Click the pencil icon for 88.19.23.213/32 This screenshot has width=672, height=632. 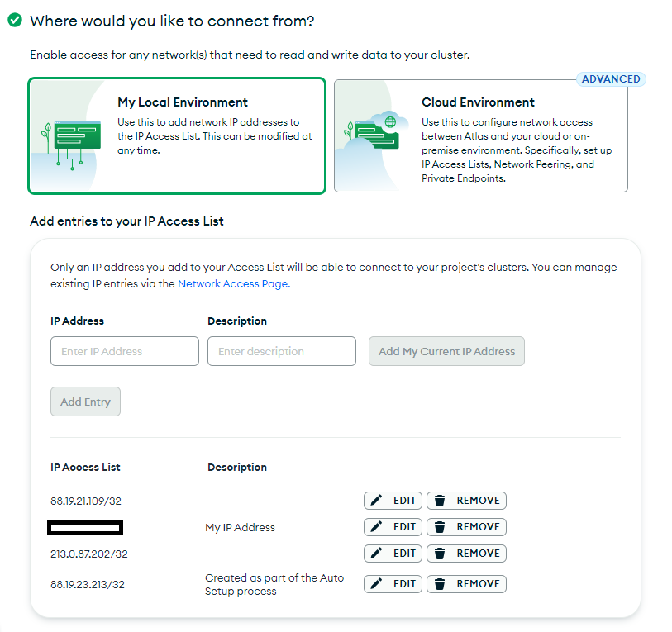tap(376, 583)
